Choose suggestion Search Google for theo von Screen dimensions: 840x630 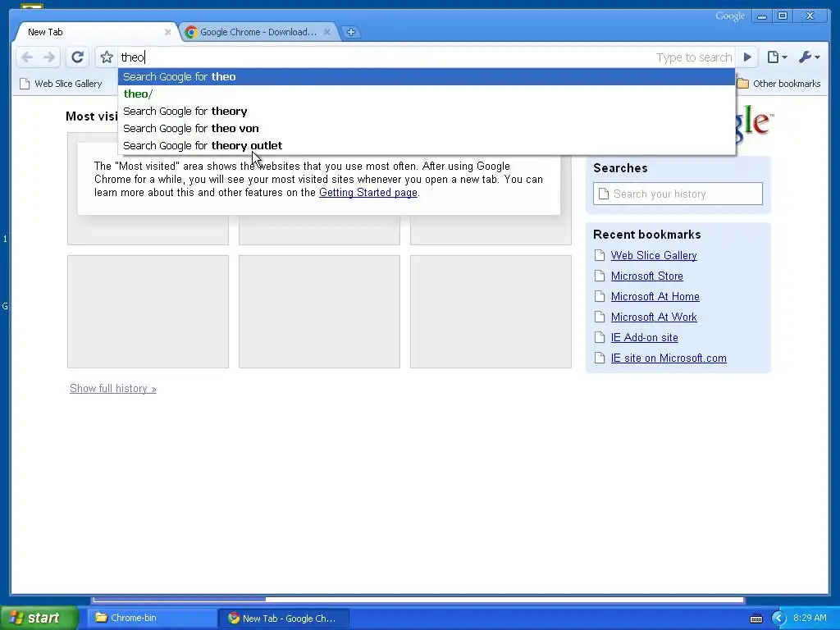point(427,128)
